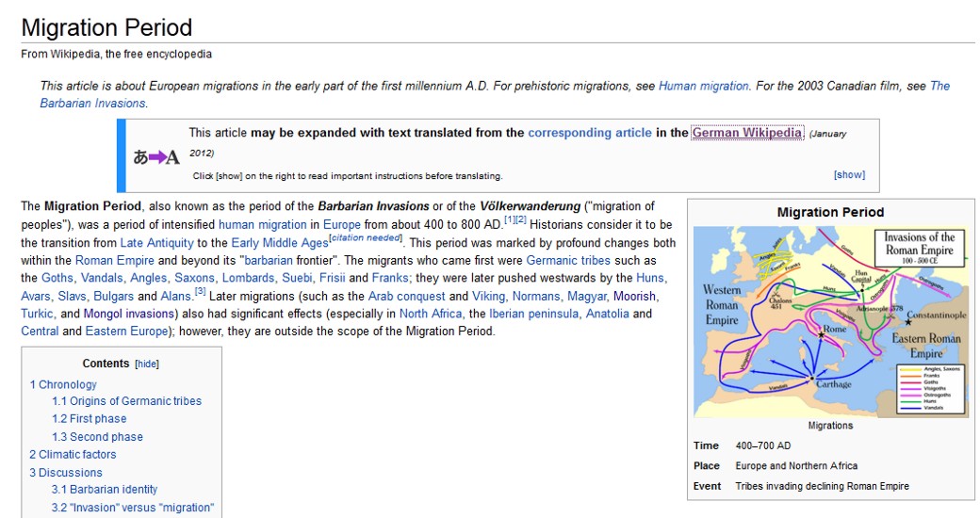Open the Arab conquest link
This screenshot has width=980, height=518.
[407, 296]
